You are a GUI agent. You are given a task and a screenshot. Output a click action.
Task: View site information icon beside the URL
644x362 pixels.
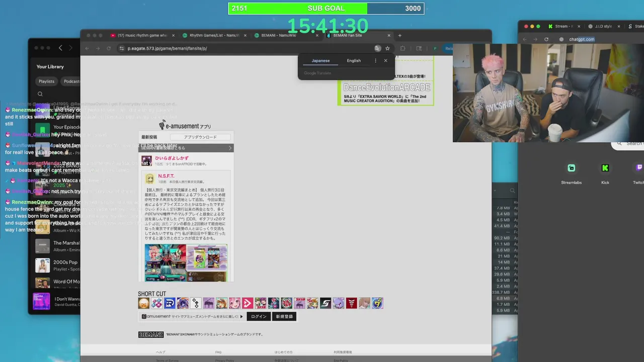tap(121, 48)
